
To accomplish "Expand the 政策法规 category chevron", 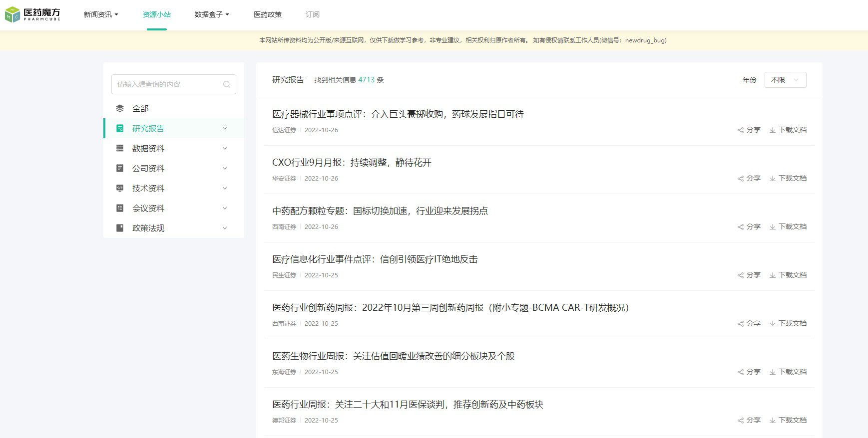I will click(x=225, y=228).
